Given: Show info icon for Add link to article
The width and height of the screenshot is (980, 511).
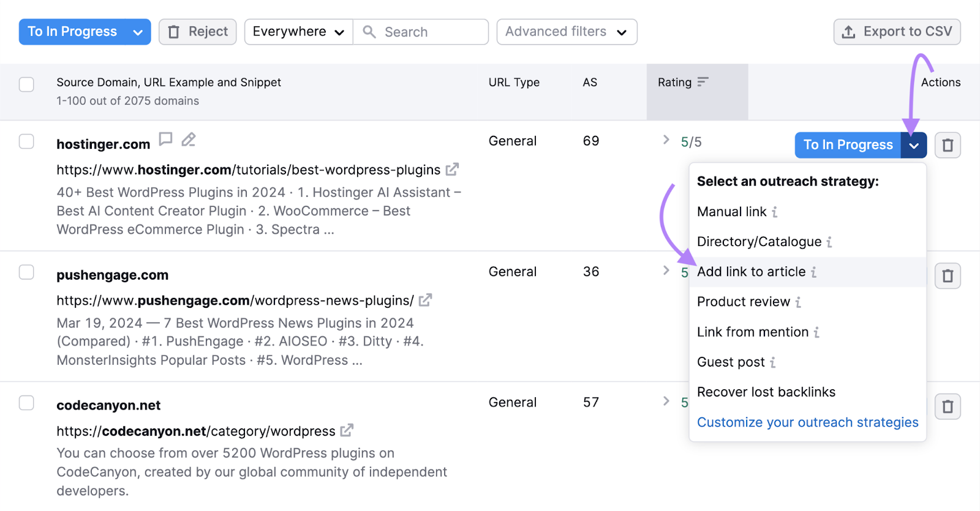Looking at the screenshot, I should pos(813,272).
